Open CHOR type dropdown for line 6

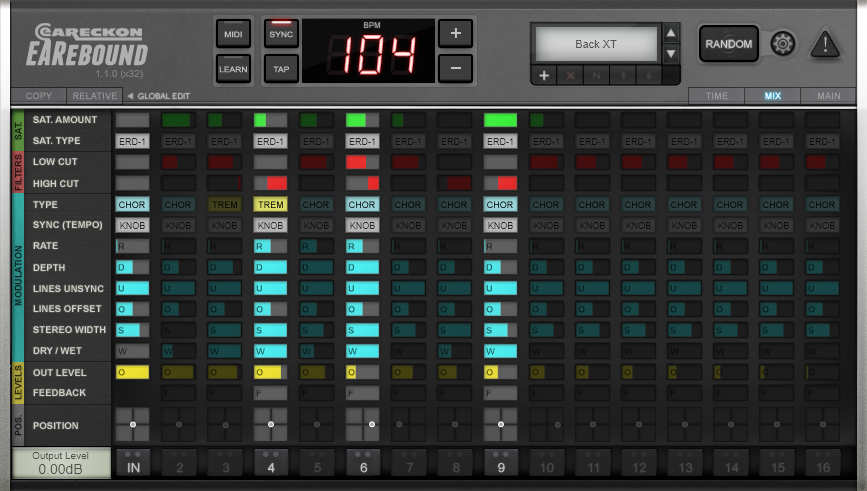[x=362, y=205]
